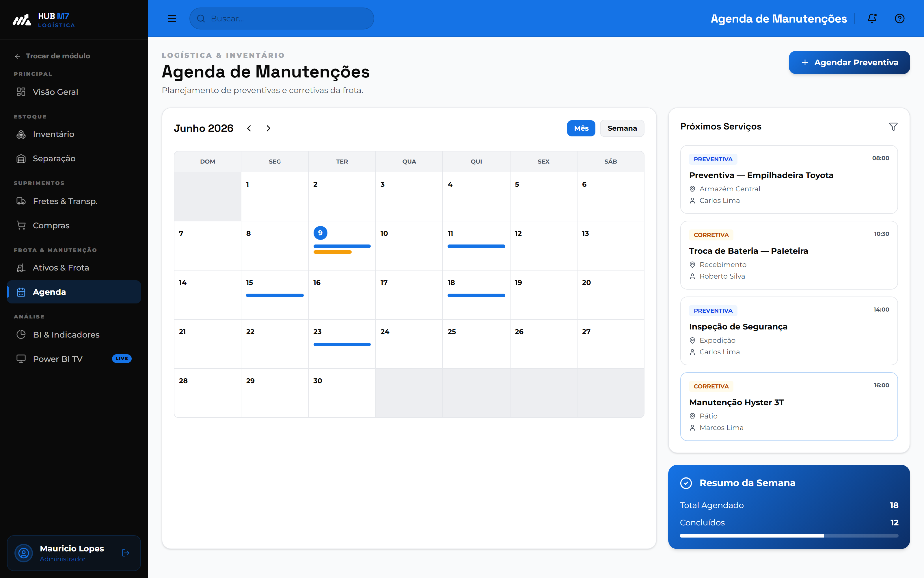The height and width of the screenshot is (578, 924).
Task: Click the Inventário boxes icon
Action: coord(21,134)
